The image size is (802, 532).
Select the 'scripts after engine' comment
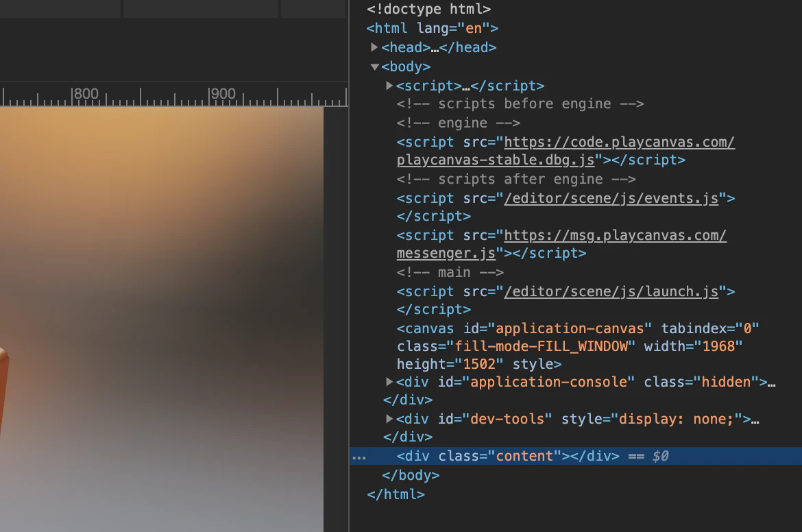(516, 179)
